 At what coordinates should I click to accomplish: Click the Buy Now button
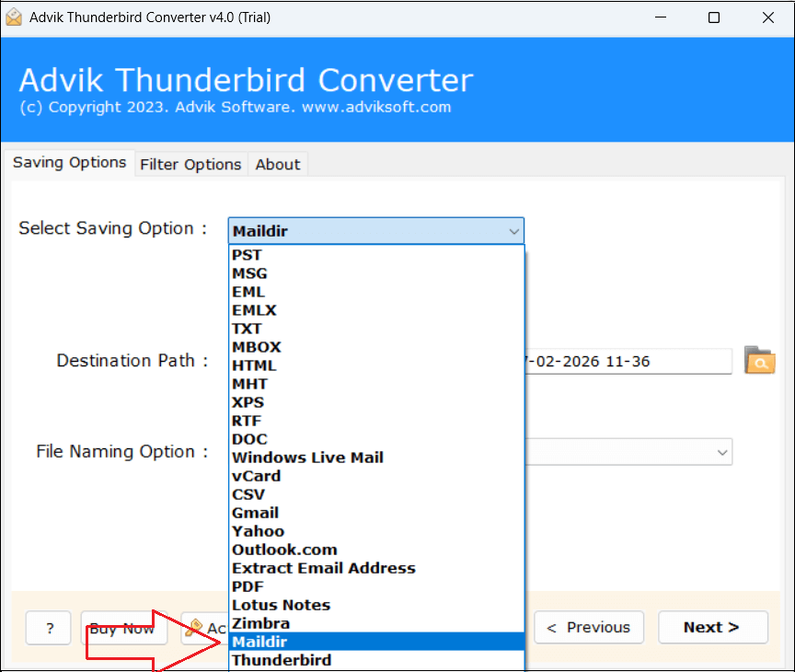(118, 628)
